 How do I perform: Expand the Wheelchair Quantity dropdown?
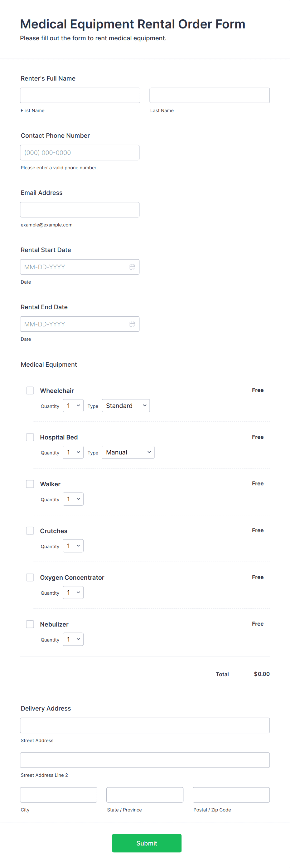[x=73, y=406]
